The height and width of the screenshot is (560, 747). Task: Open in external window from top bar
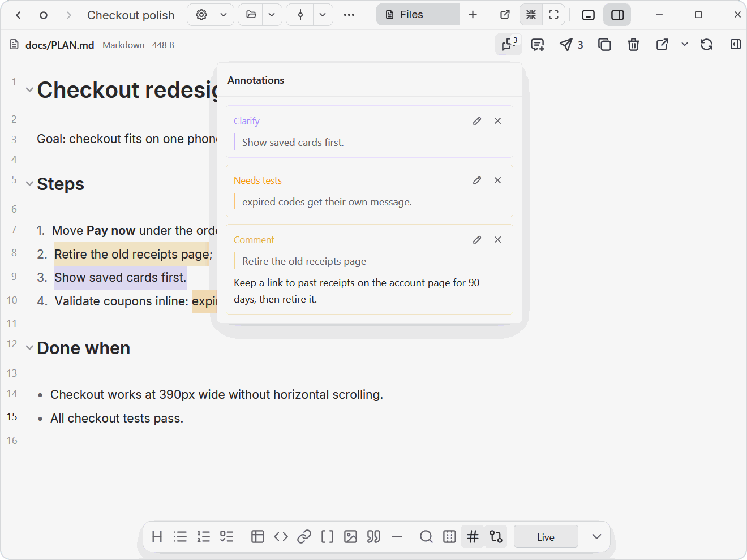(x=505, y=15)
